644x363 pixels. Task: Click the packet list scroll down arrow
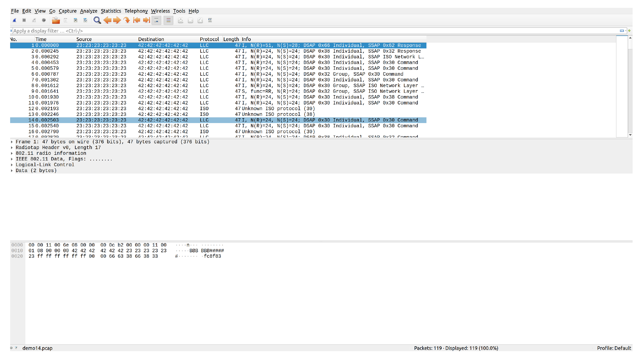pyautogui.click(x=630, y=135)
